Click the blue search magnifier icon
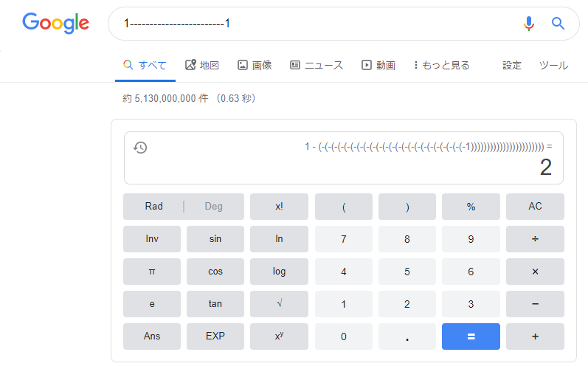 (558, 24)
